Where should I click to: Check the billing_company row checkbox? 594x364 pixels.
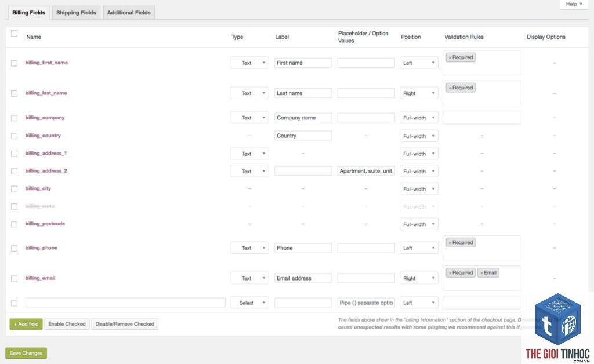[x=14, y=118]
